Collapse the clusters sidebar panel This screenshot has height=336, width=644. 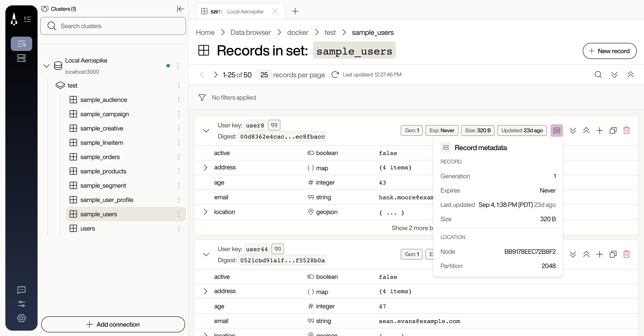(x=180, y=9)
